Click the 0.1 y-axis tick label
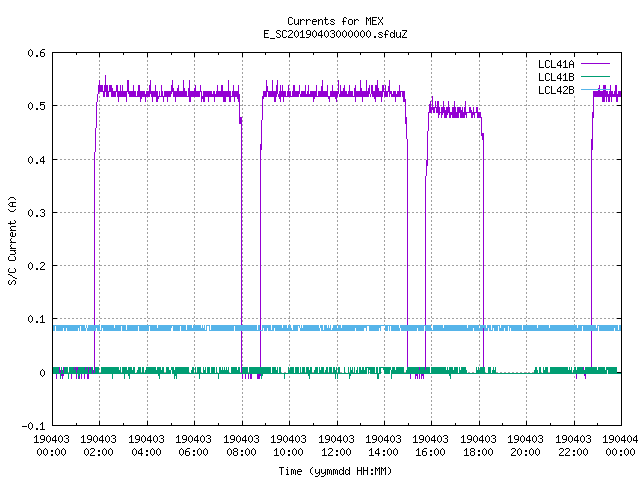The height and width of the screenshot is (480, 640). click(x=36, y=319)
